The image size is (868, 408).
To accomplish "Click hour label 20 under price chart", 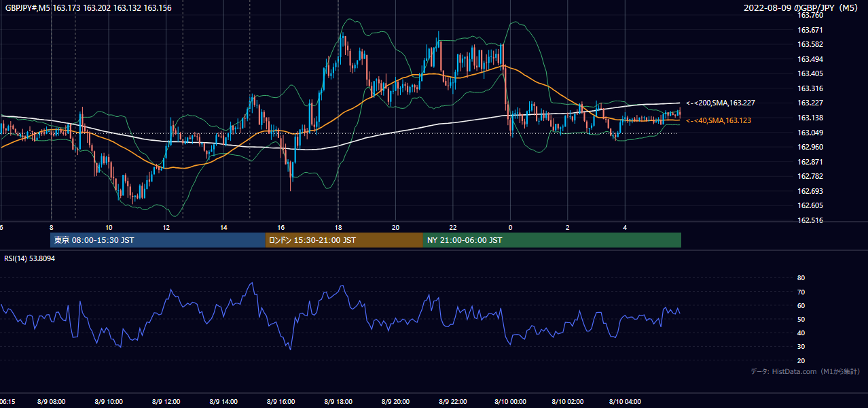I will click(x=395, y=227).
